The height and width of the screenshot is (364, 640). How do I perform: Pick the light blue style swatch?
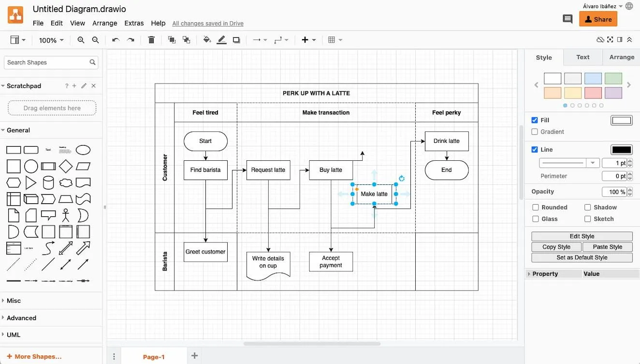coord(593,79)
